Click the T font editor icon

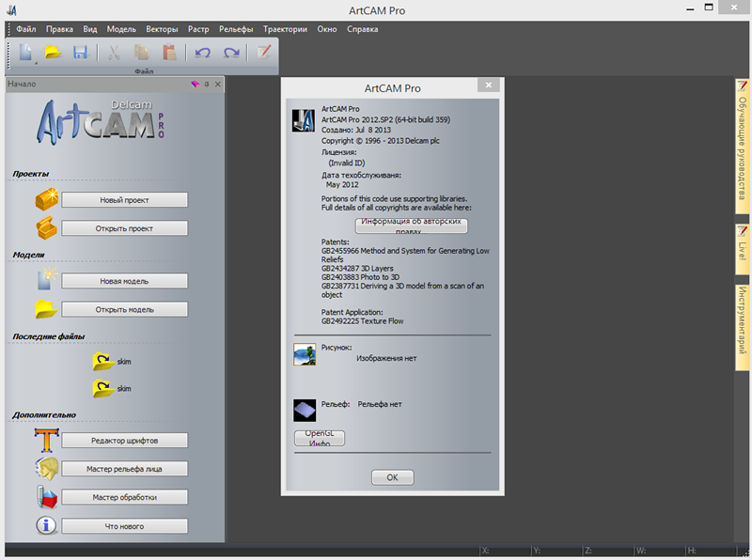tap(46, 440)
